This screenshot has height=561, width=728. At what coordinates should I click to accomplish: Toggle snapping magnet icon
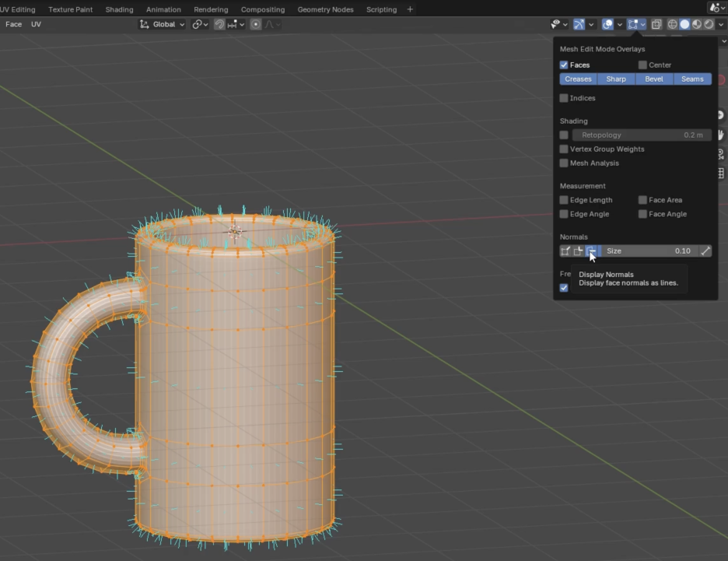coord(219,24)
